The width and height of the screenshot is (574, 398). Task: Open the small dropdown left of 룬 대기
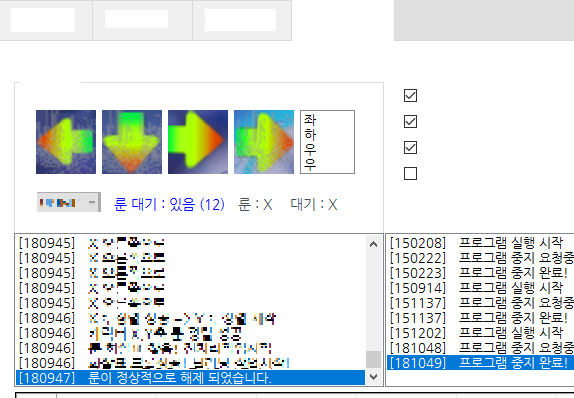69,202
